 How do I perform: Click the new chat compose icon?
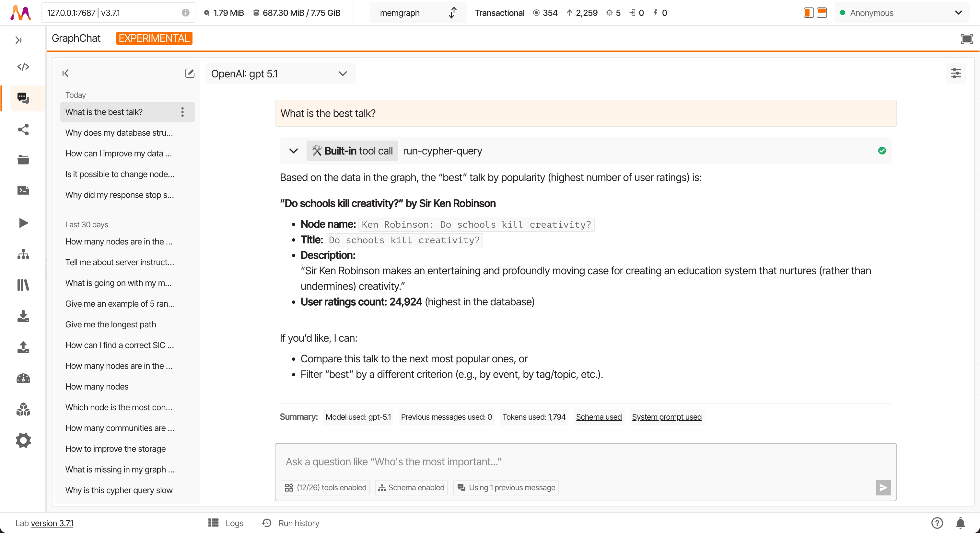coord(190,73)
